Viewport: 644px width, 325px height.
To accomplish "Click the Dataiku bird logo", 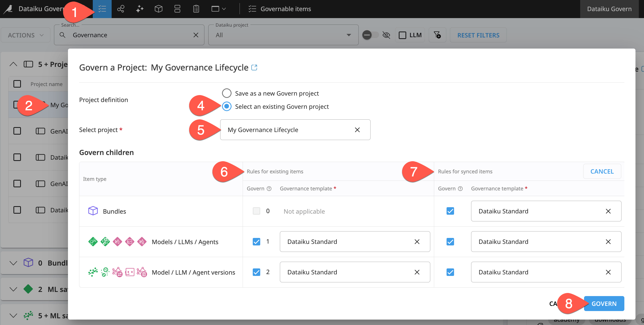I will pos(8,9).
